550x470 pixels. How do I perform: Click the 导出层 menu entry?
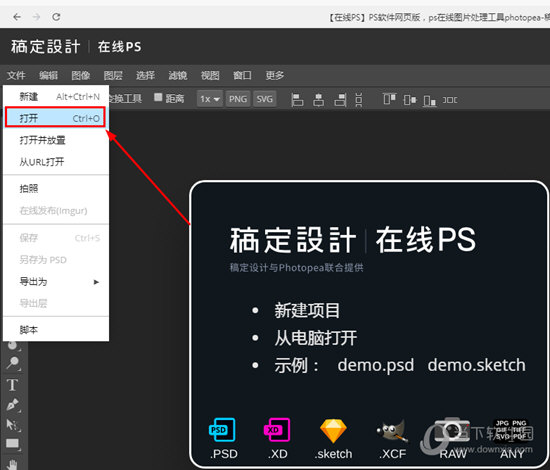pyautogui.click(x=56, y=303)
